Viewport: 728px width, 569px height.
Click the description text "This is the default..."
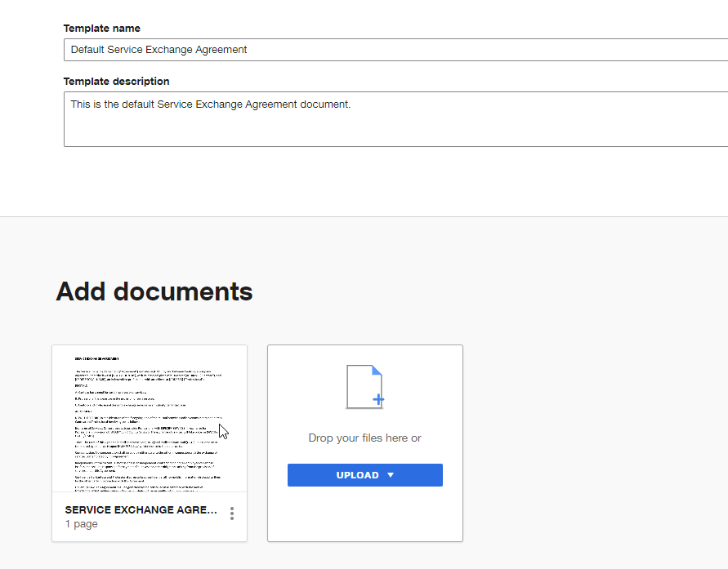point(211,104)
